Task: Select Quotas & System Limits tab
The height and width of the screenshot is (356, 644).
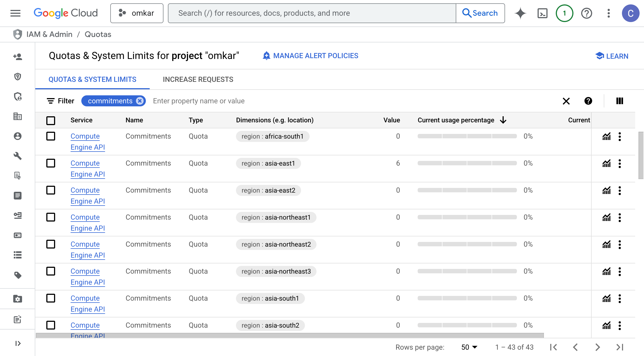Action: [x=92, y=79]
